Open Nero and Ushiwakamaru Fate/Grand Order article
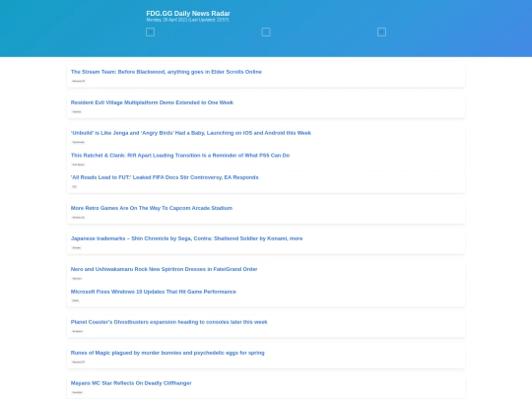Image resolution: width=532 pixels, height=399 pixels. 165,269
